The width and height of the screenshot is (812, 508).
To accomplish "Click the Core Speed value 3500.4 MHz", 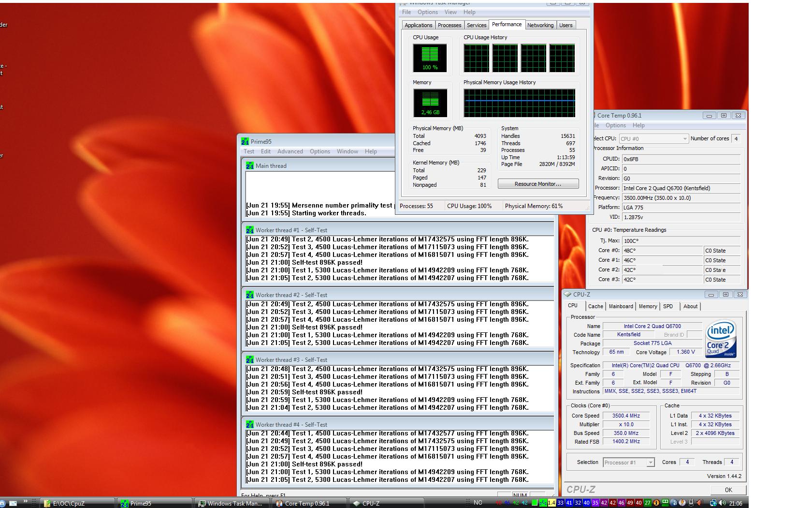I will 626,416.
